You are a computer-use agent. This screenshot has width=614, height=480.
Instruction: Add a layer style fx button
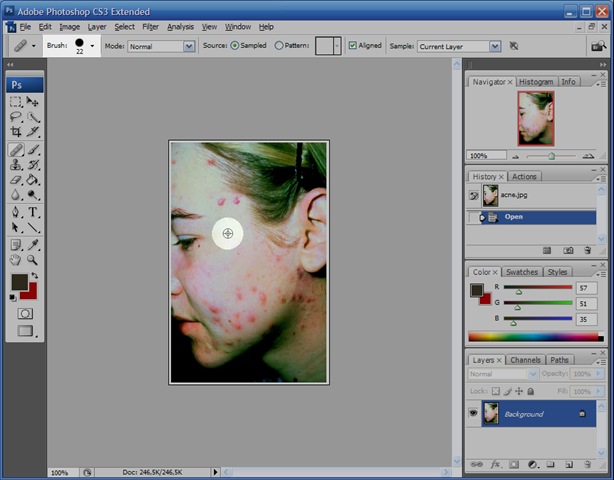495,464
